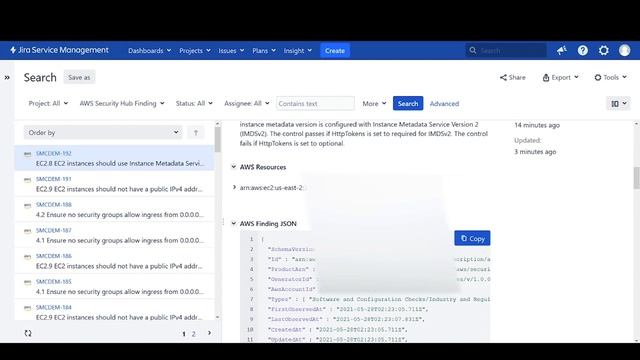Image resolution: width=640 pixels, height=360 pixels.
Task: Click summary 'EC2.8 EC2 instances should use Instance Metadata'
Action: click(x=120, y=163)
